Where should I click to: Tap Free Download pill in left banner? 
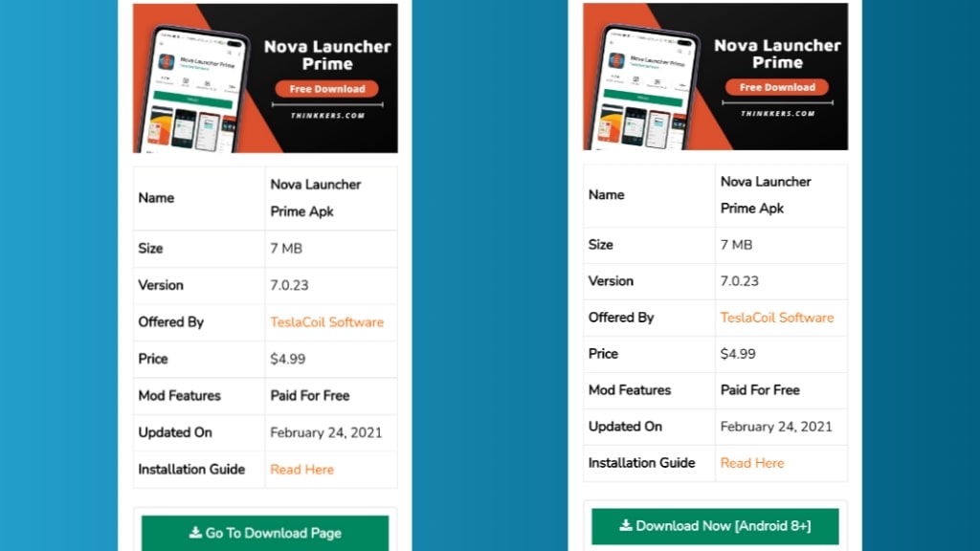click(x=326, y=89)
